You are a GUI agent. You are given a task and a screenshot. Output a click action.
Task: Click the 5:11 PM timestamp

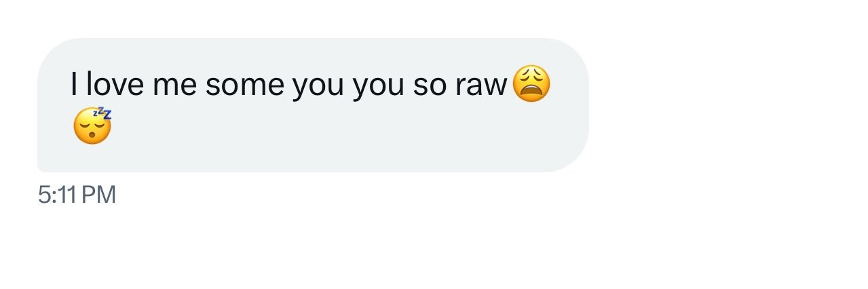(77, 195)
